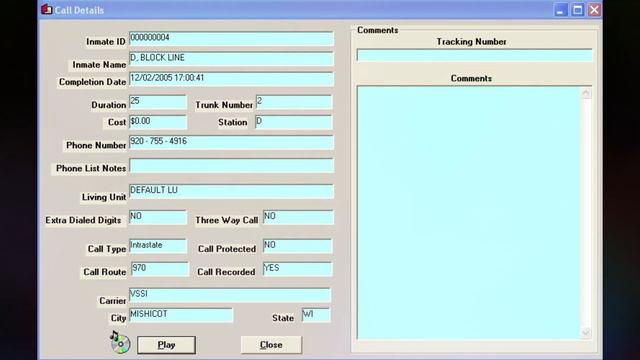Click inside the large Comments text area
The image size is (640, 360).
click(x=469, y=212)
